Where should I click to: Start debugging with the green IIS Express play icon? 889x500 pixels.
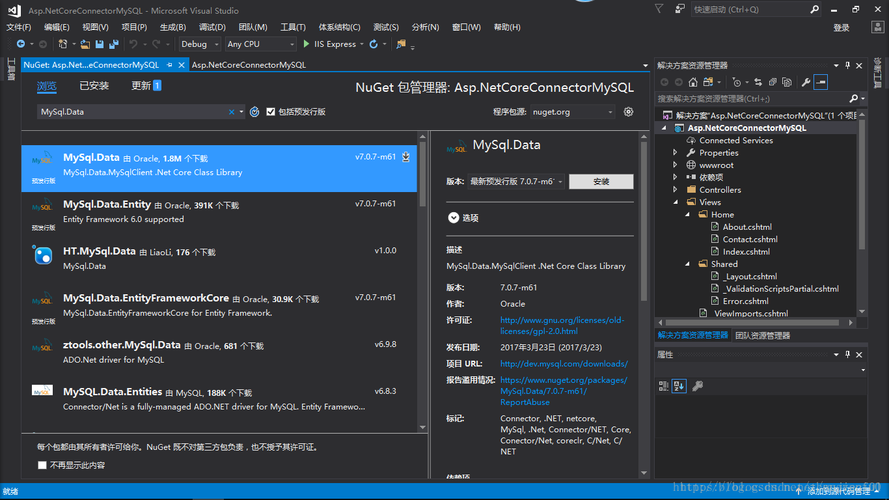(306, 44)
